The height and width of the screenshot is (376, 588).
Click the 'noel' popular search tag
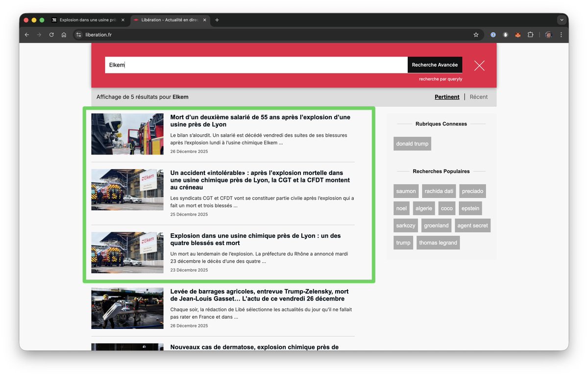(x=401, y=208)
